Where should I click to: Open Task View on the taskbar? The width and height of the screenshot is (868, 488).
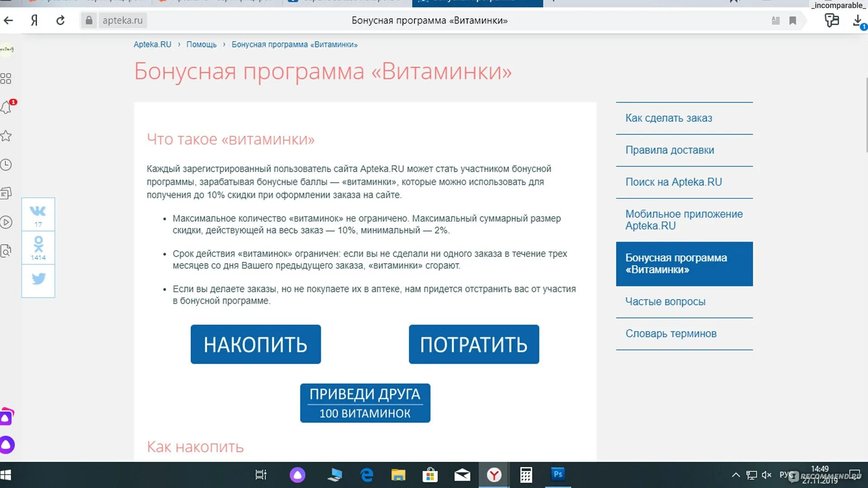pos(261,475)
